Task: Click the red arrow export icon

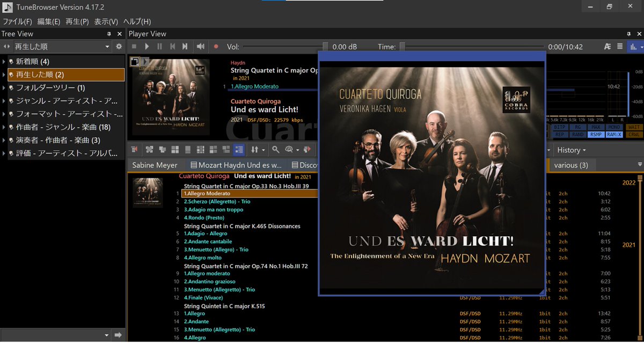Action: click(x=308, y=149)
